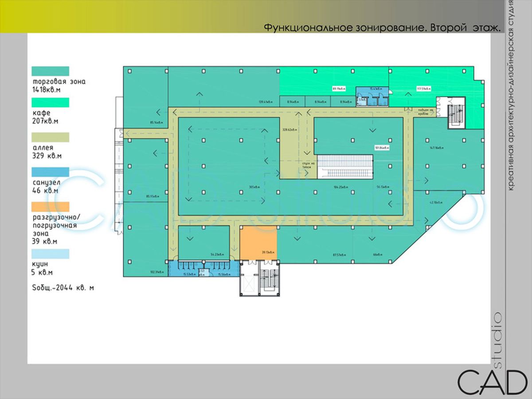Click the legend text 'куин'

40,265
